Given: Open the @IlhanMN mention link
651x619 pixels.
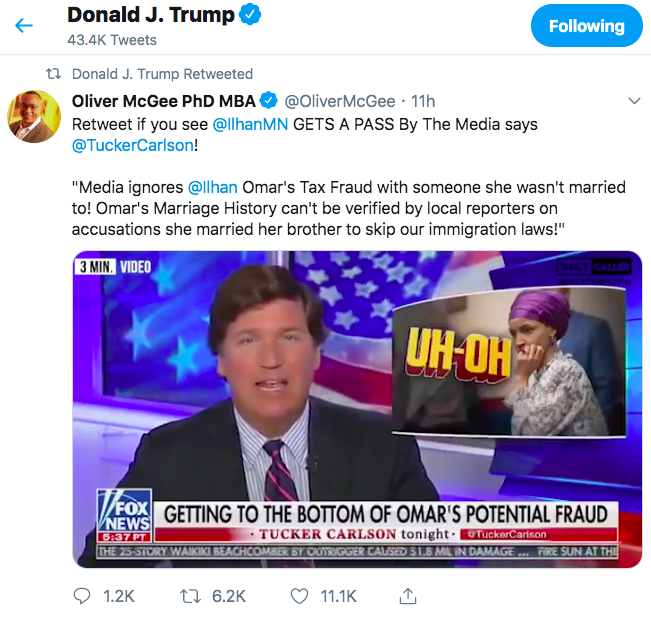Looking at the screenshot, I should 251,125.
